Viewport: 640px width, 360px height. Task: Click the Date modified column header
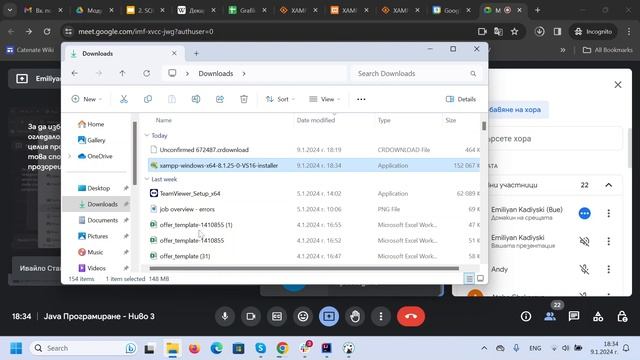pos(316,120)
